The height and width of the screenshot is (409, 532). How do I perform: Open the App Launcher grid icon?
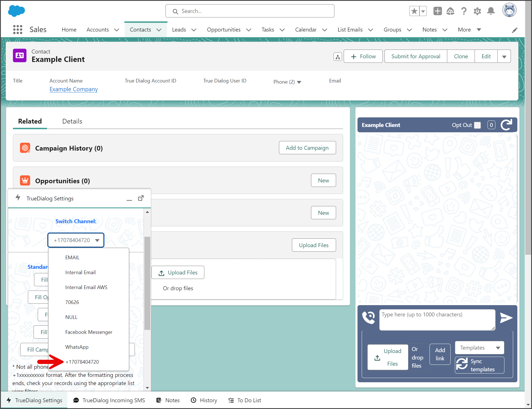click(18, 30)
